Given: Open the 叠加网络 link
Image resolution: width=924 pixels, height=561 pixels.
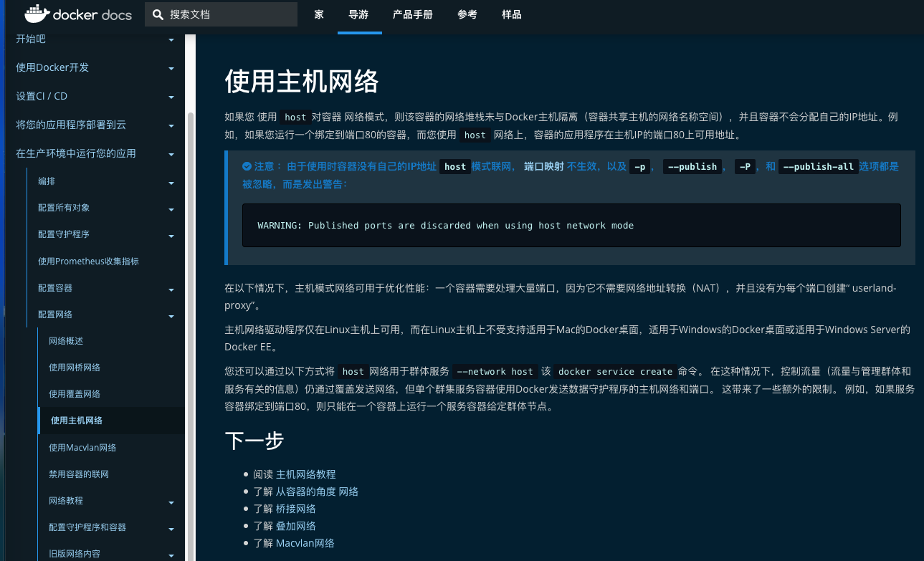Looking at the screenshot, I should click(x=296, y=526).
